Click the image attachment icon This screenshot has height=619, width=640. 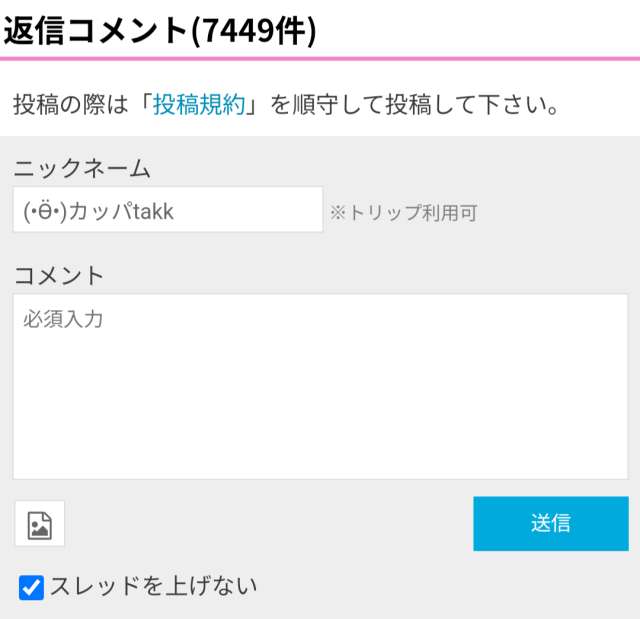click(40, 524)
